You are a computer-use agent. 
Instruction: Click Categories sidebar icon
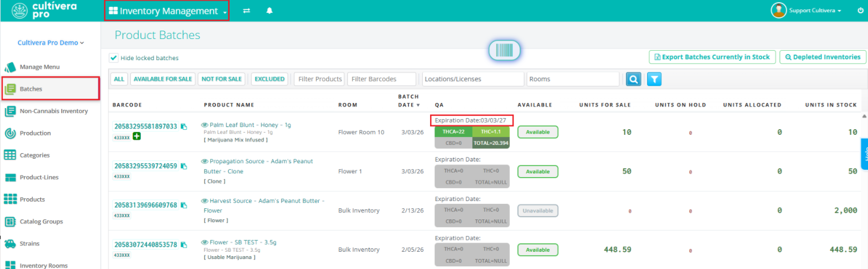coord(10,155)
